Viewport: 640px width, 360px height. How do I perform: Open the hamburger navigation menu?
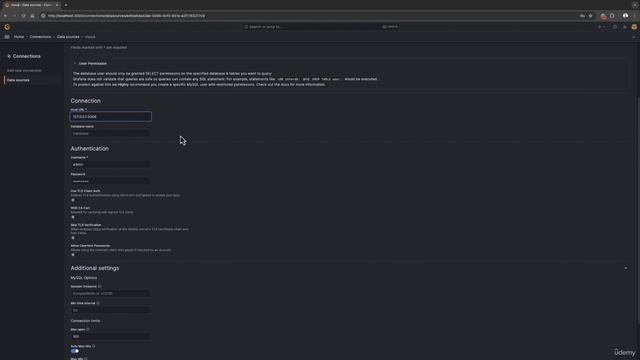pyautogui.click(x=7, y=37)
